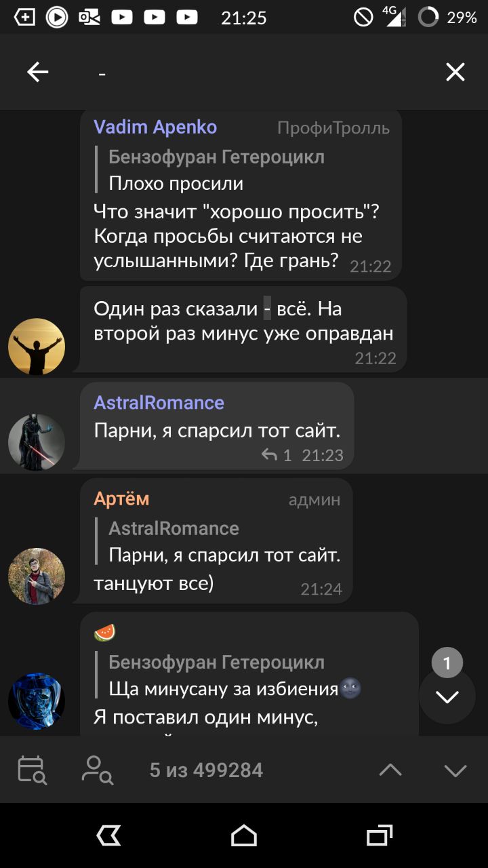Open Vadim Apenko's name link
The height and width of the screenshot is (868, 488).
(155, 127)
